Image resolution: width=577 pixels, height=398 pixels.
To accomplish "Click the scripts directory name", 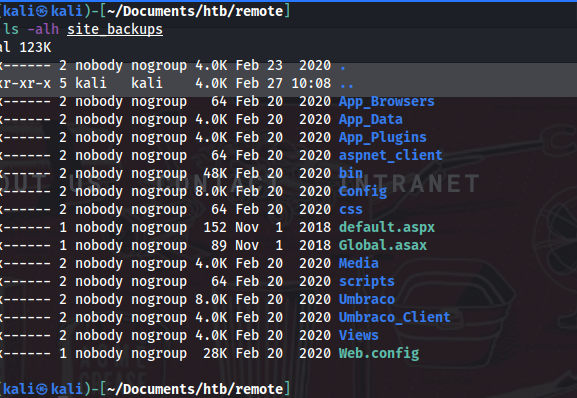I will [367, 282].
